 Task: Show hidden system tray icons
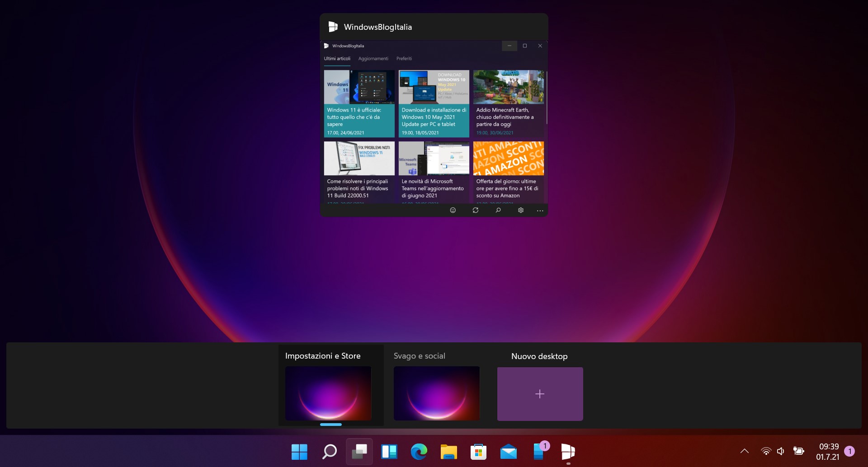[745, 451]
